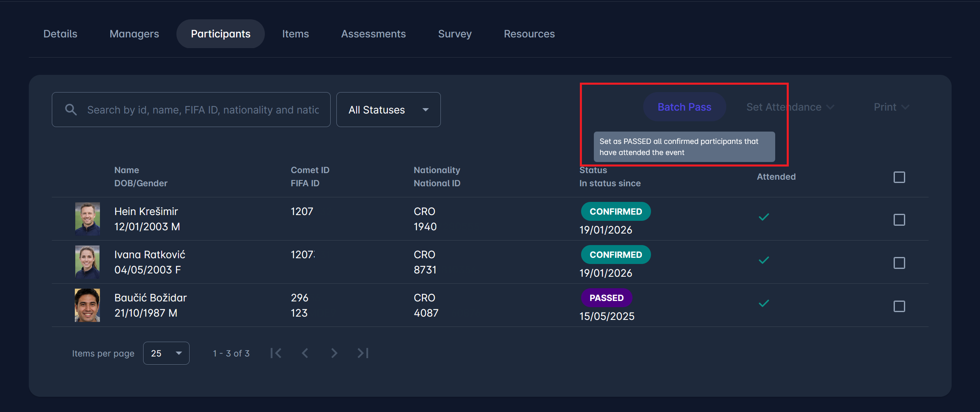Change items per page from 25
This screenshot has width=980, height=412.
(166, 353)
